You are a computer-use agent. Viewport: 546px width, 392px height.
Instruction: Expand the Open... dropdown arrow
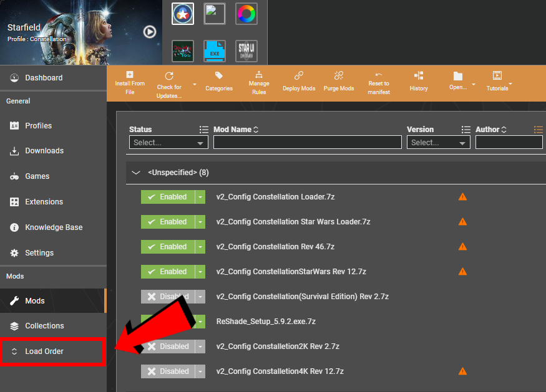tap(474, 85)
